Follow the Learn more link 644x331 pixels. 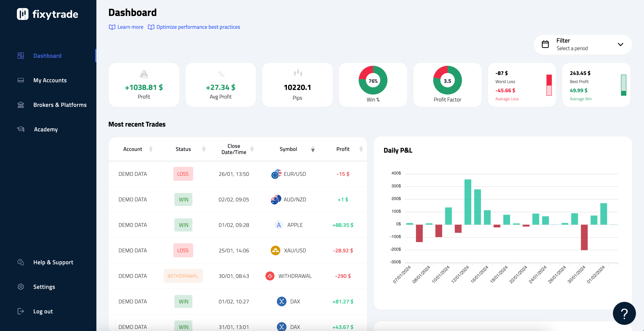pos(130,27)
